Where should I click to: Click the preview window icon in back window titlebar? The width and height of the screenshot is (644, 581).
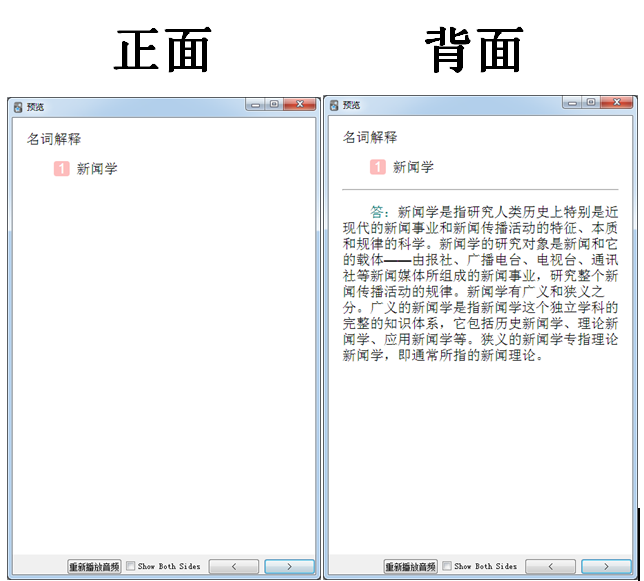[334, 106]
